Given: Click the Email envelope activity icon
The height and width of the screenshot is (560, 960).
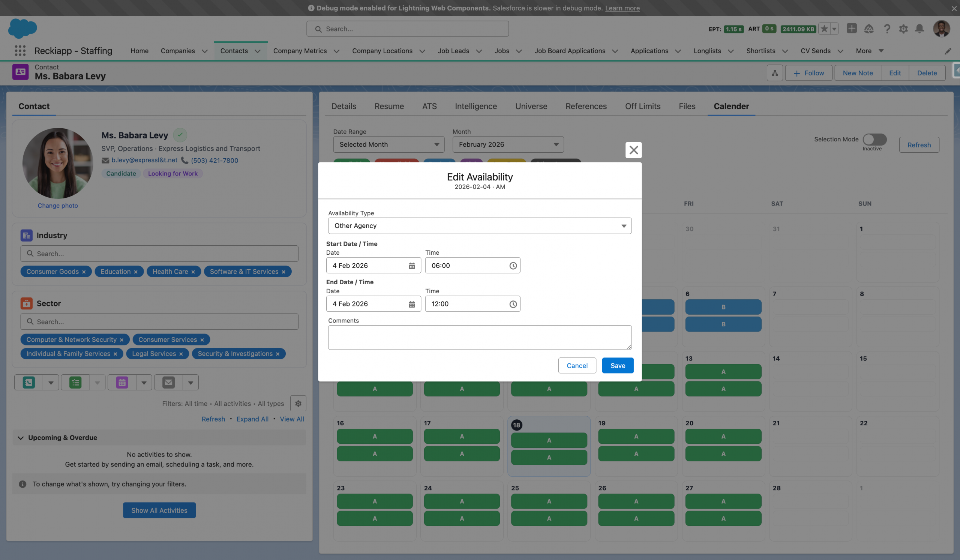Looking at the screenshot, I should [168, 383].
